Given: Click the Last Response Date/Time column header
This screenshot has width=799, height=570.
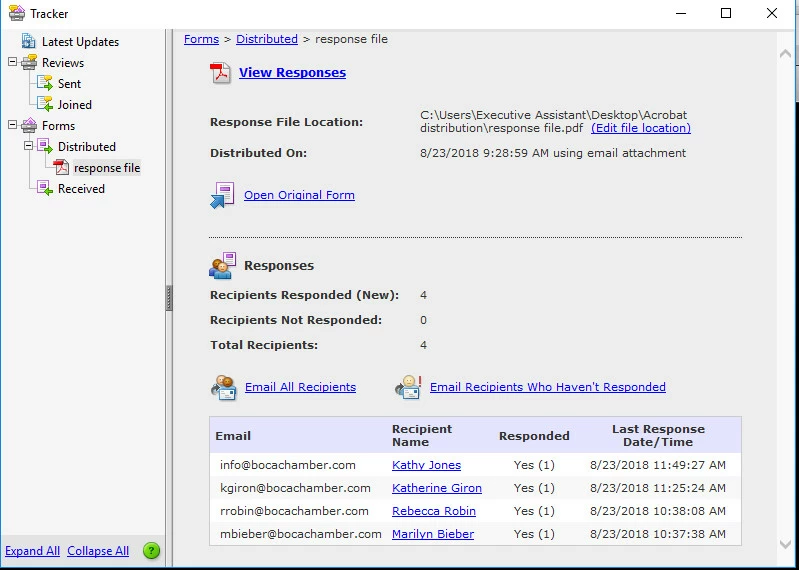Looking at the screenshot, I should coord(658,436).
